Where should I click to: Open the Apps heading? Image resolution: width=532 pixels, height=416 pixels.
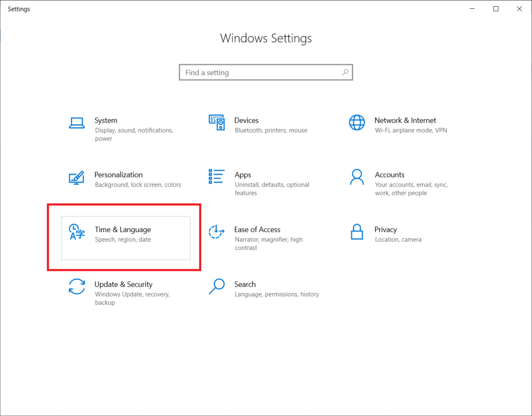[243, 175]
